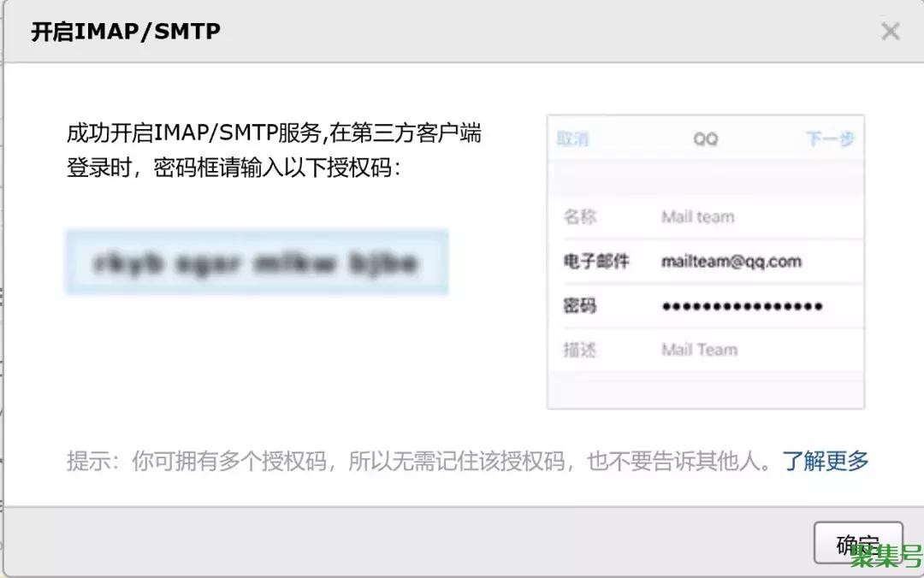The image size is (924, 578).
Task: Click the 成功开启IMAP/SMTP服务 message line
Action: (274, 133)
